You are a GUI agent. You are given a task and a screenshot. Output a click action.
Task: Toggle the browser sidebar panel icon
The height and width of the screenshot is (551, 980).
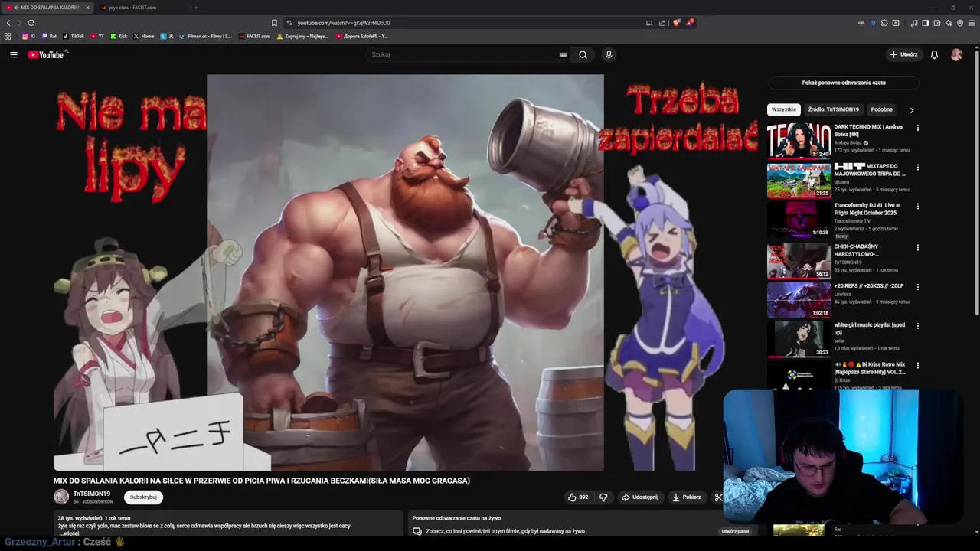point(926,23)
